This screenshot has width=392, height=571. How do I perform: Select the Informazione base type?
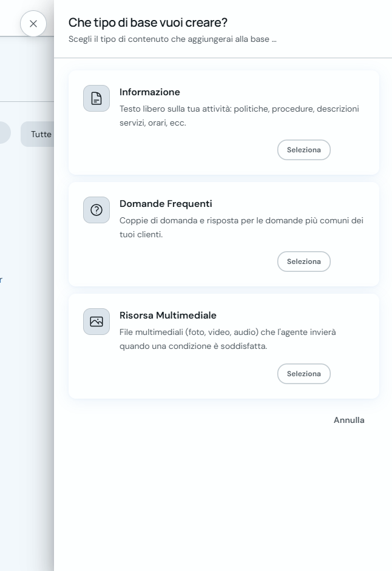tap(304, 150)
